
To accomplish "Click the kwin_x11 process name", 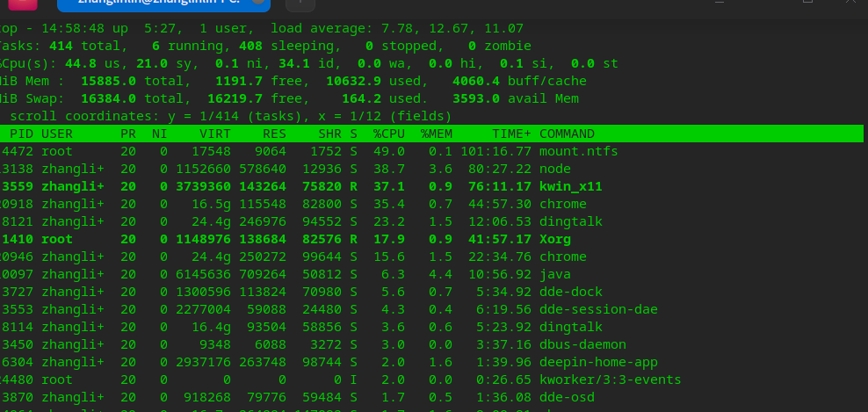I will pos(571,186).
